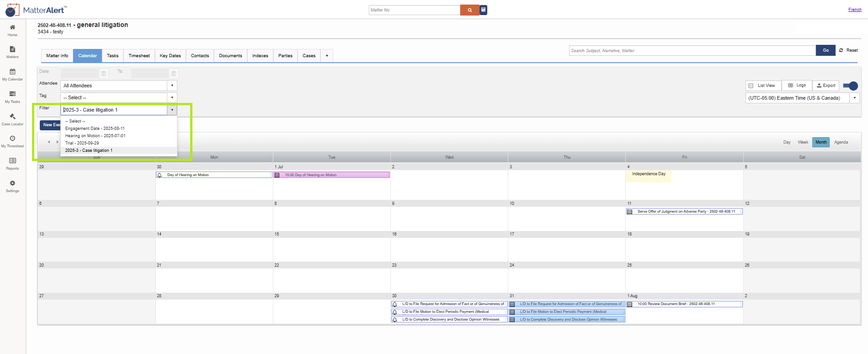This screenshot has height=354, width=868.
Task: Switch to the Parties tab
Action: coord(285,56)
